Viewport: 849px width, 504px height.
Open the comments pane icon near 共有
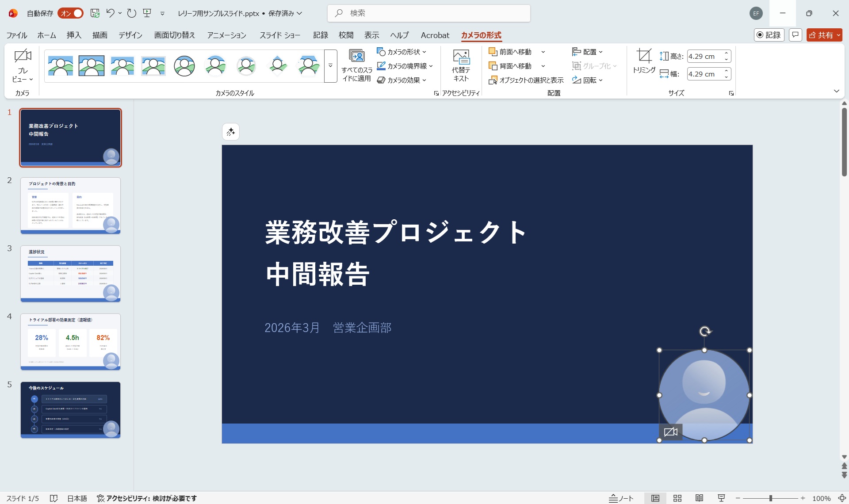(795, 34)
